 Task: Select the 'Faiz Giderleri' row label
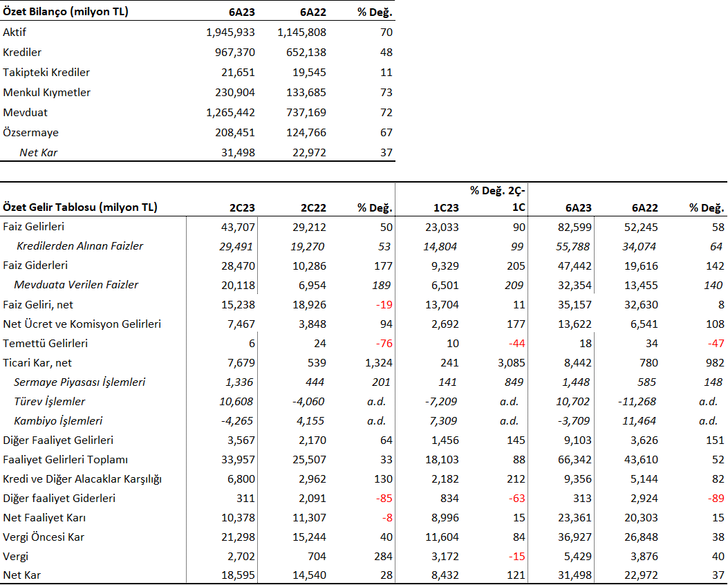35,266
